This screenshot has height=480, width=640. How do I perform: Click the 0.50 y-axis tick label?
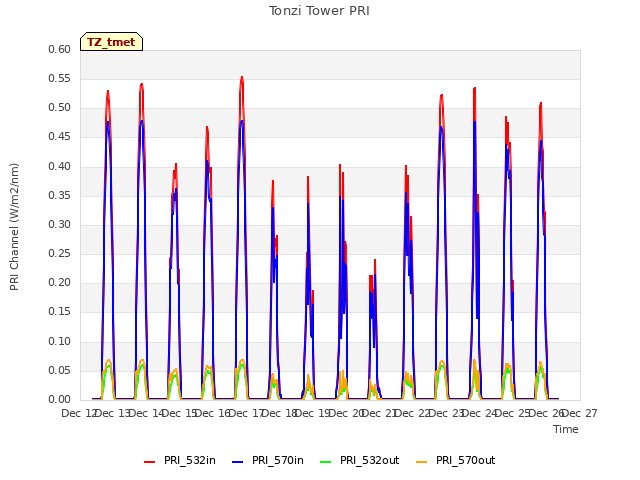59,108
